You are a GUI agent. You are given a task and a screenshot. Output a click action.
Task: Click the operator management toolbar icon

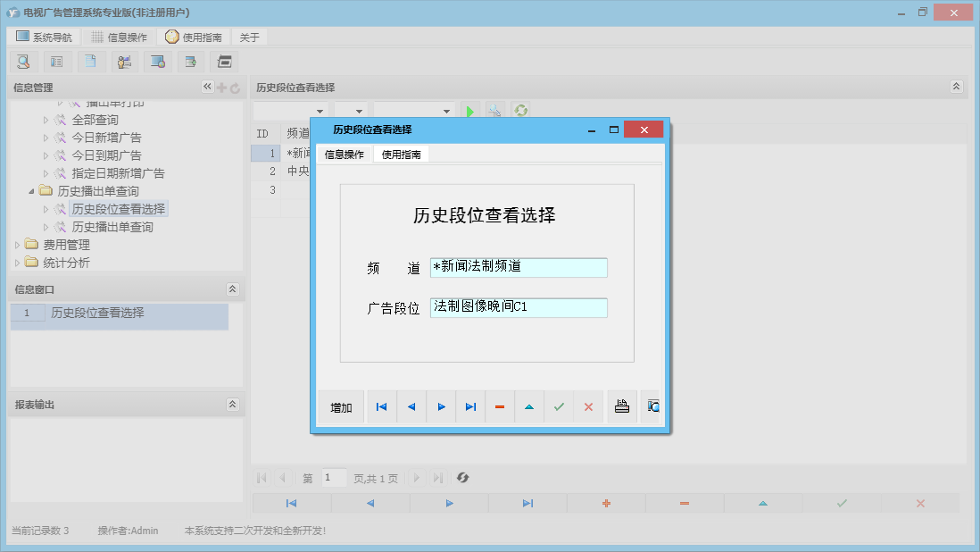coord(124,61)
